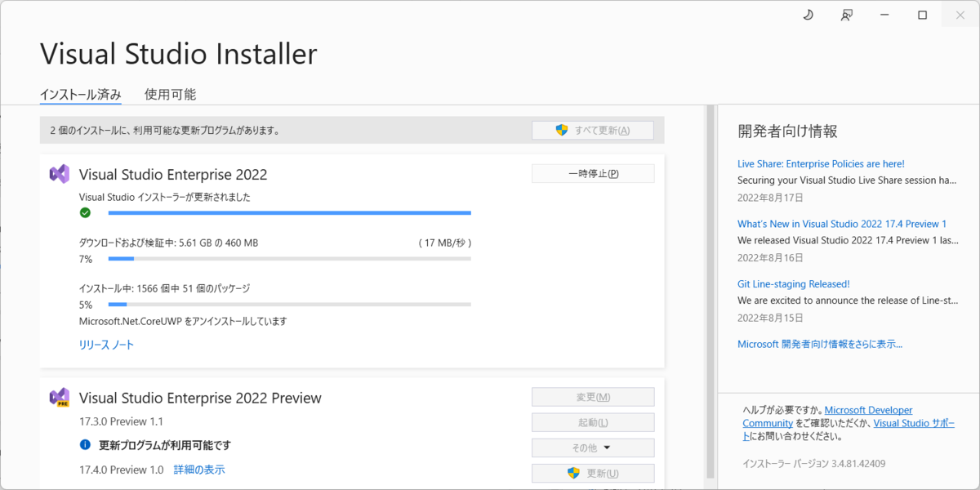Click the Visual Studio Enterprise 2022 title

(173, 174)
